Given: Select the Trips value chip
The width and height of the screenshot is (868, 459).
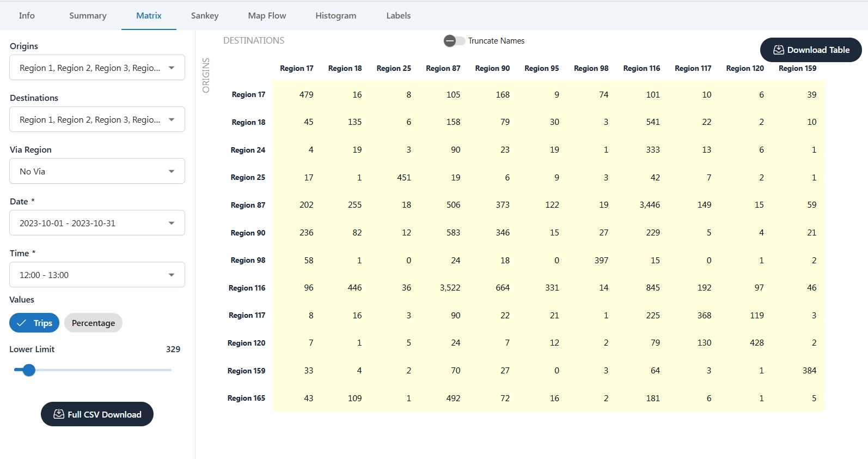Looking at the screenshot, I should (34, 323).
